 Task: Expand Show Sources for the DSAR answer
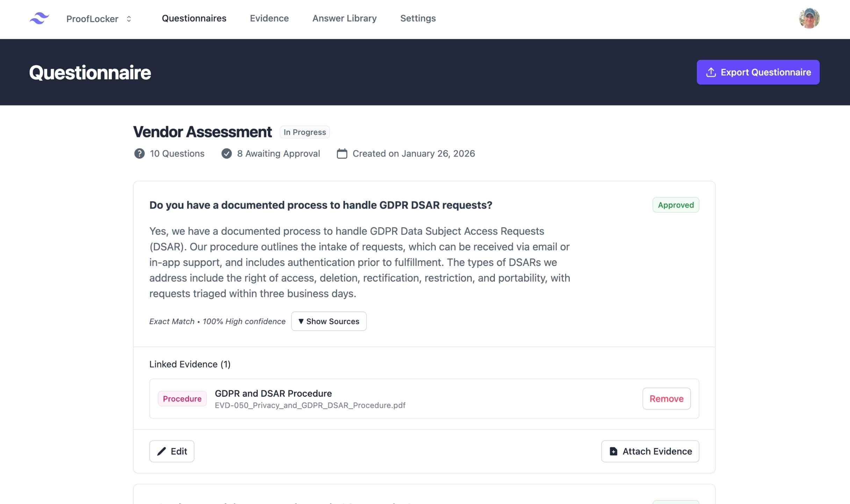329,321
